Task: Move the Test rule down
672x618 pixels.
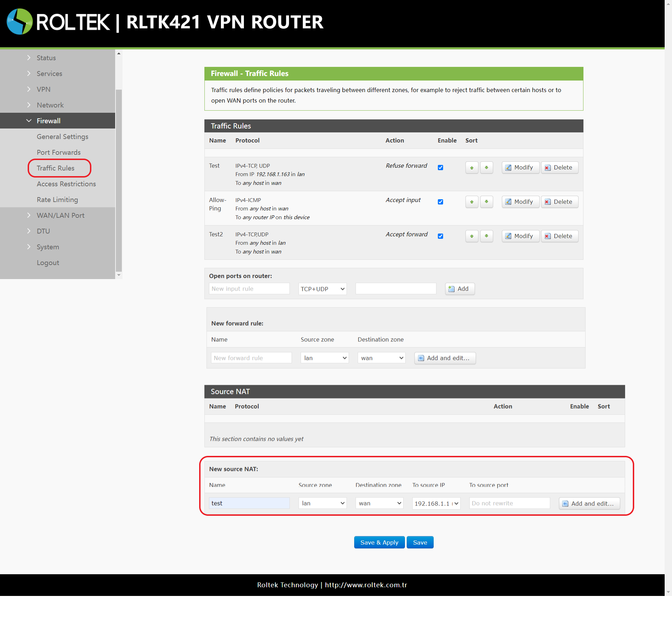Action: click(486, 168)
